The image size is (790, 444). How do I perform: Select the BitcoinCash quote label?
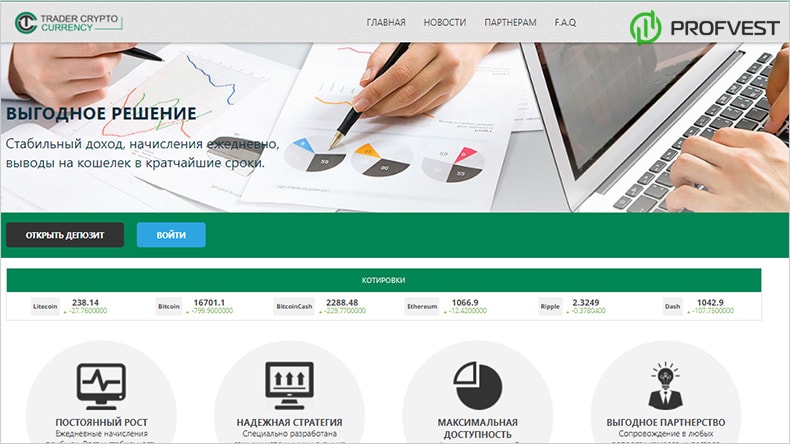pyautogui.click(x=294, y=306)
